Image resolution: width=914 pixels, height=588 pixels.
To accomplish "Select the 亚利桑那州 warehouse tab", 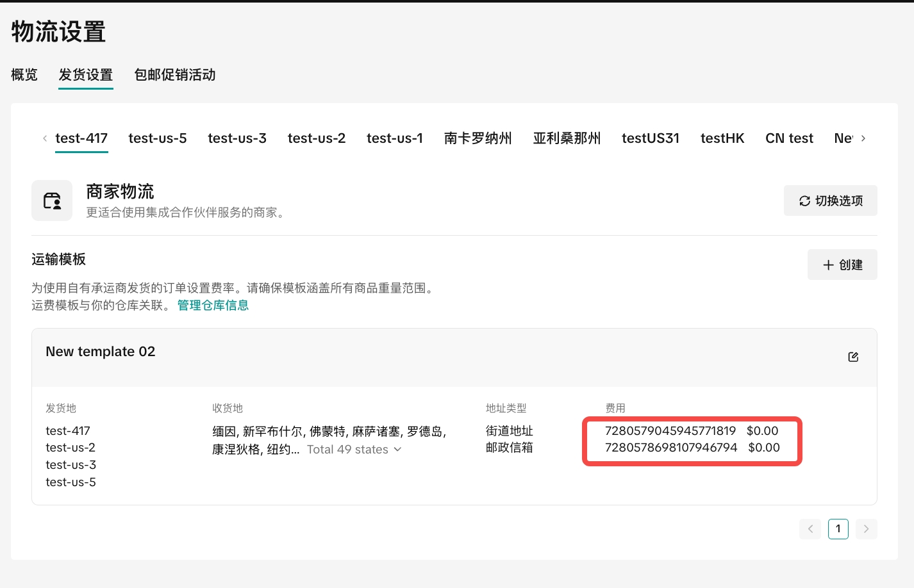I will (x=567, y=138).
